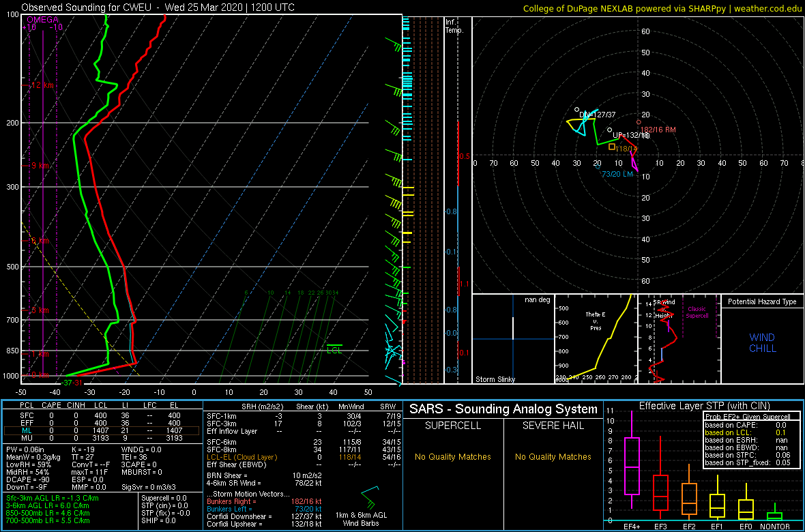
Task: Select the red 'Bunkers Right =' line
Action: coord(265,502)
